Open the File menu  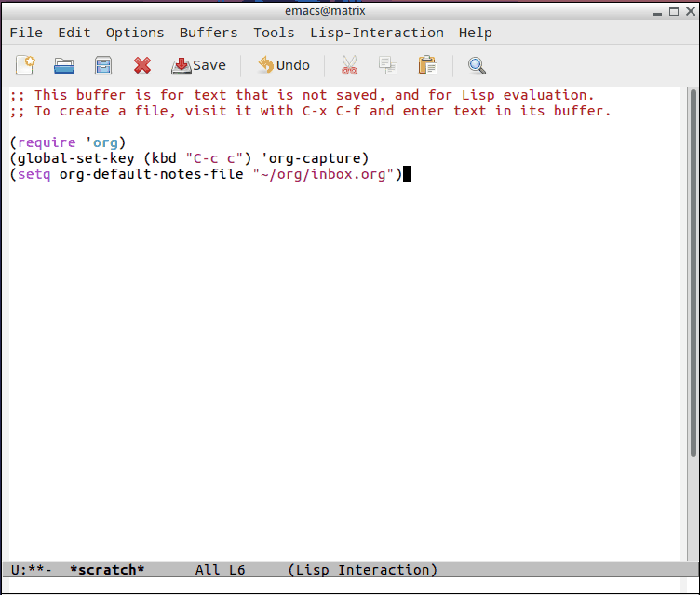pos(26,33)
